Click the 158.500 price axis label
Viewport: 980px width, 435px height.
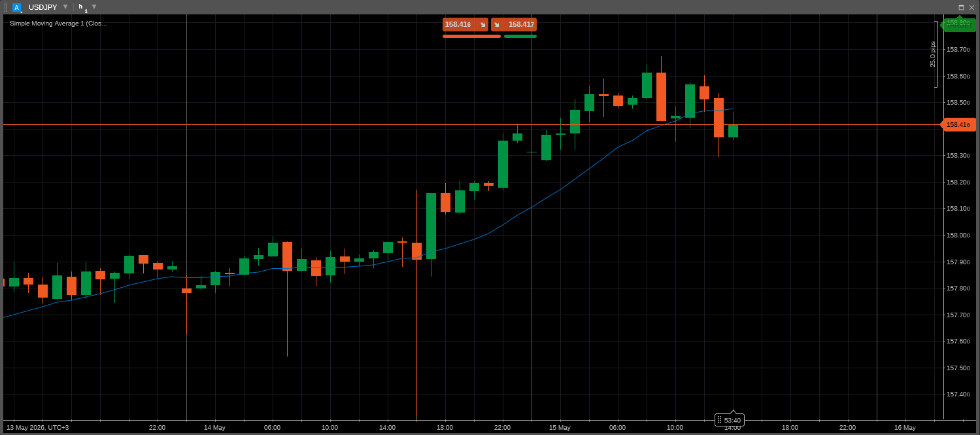958,103
